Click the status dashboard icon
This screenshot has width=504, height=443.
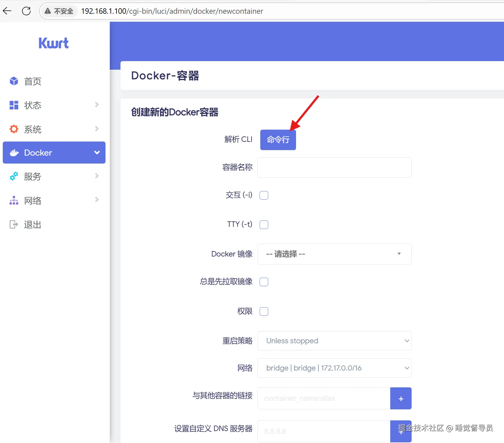click(x=14, y=105)
